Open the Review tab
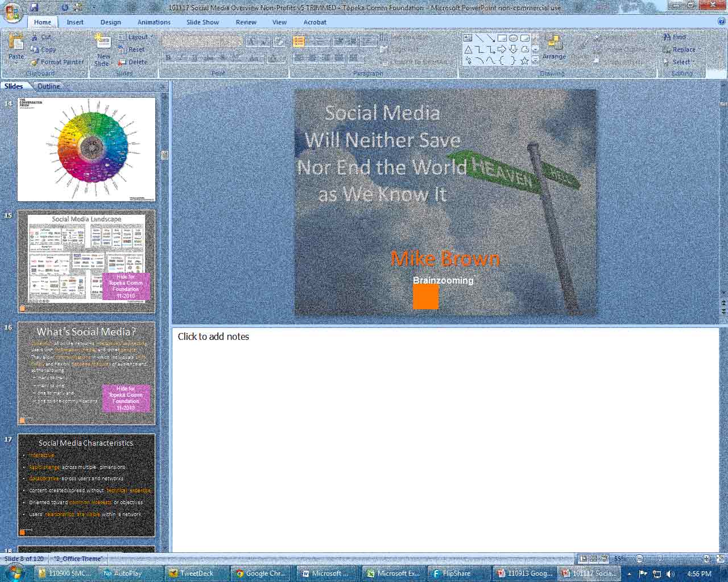The height and width of the screenshot is (582, 728). click(x=246, y=22)
